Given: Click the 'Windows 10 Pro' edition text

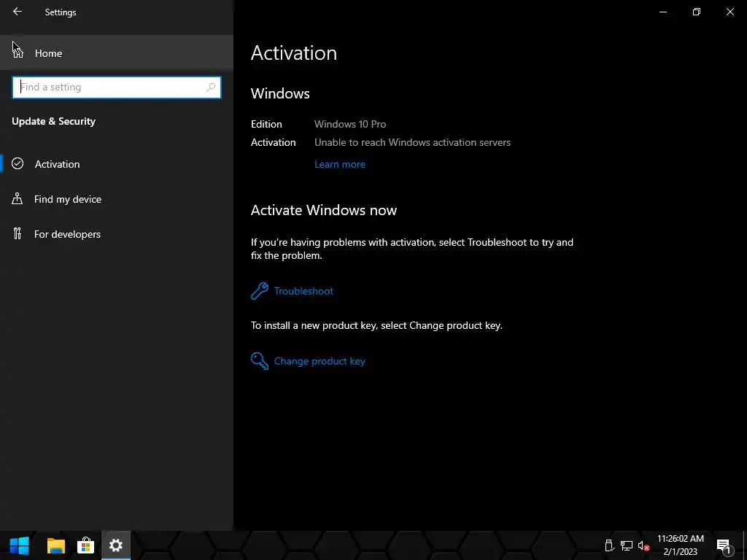Looking at the screenshot, I should 350,124.
